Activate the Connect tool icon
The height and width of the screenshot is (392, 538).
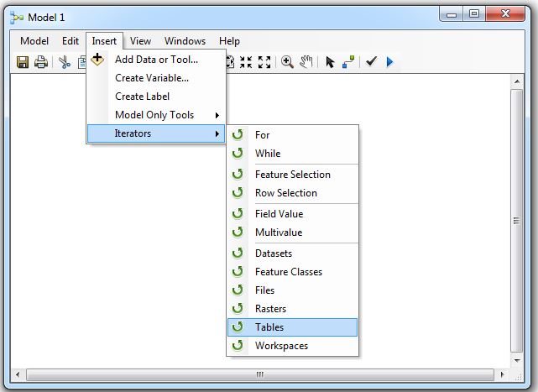coord(348,62)
